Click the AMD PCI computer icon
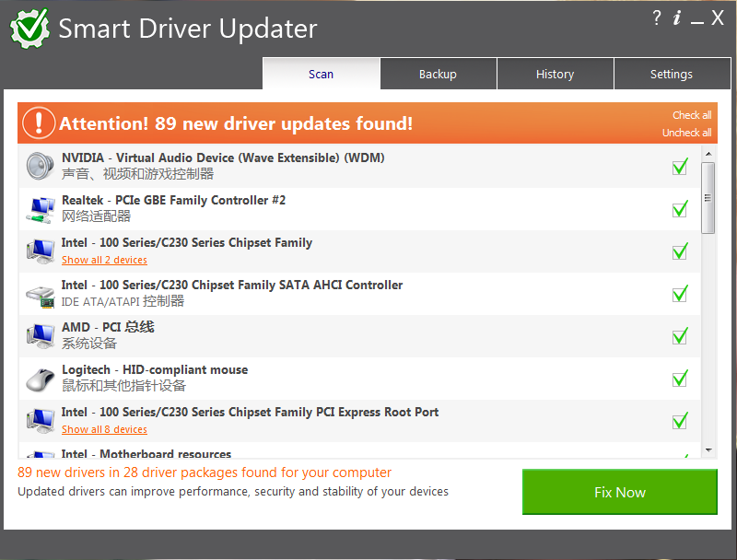 click(40, 336)
